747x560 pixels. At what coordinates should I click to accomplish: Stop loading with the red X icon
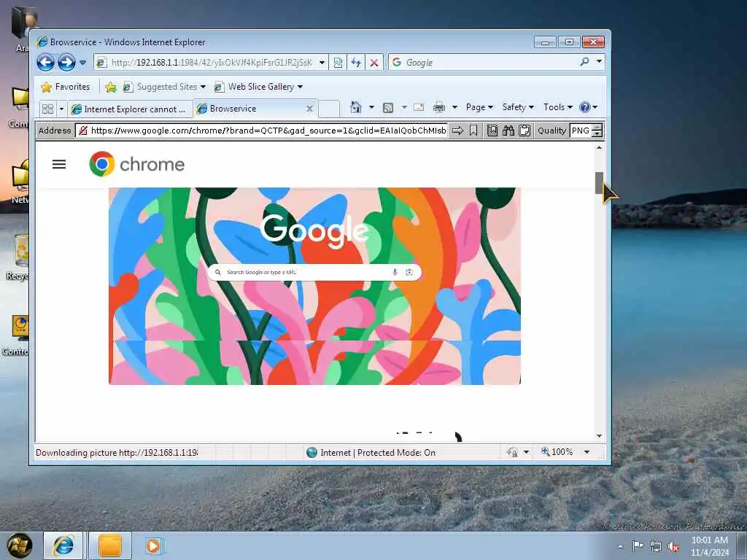point(374,63)
